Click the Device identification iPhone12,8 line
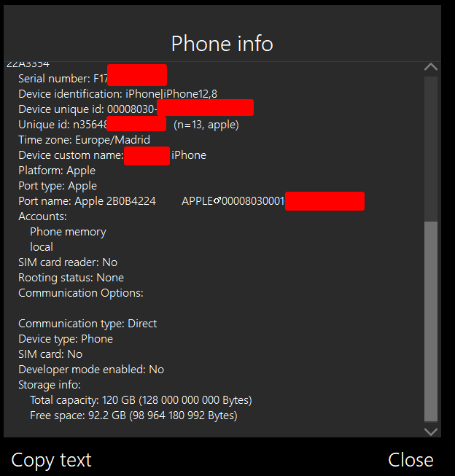455x476 pixels. tap(118, 94)
